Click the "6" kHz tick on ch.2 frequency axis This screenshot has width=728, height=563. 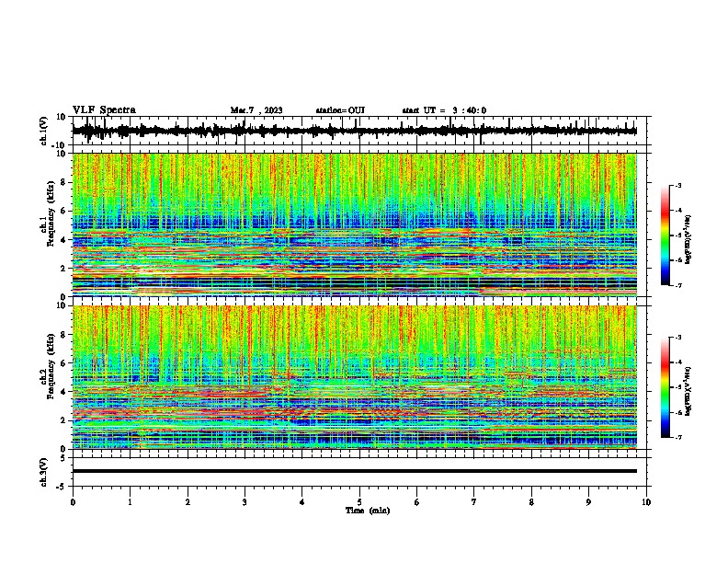(63, 363)
